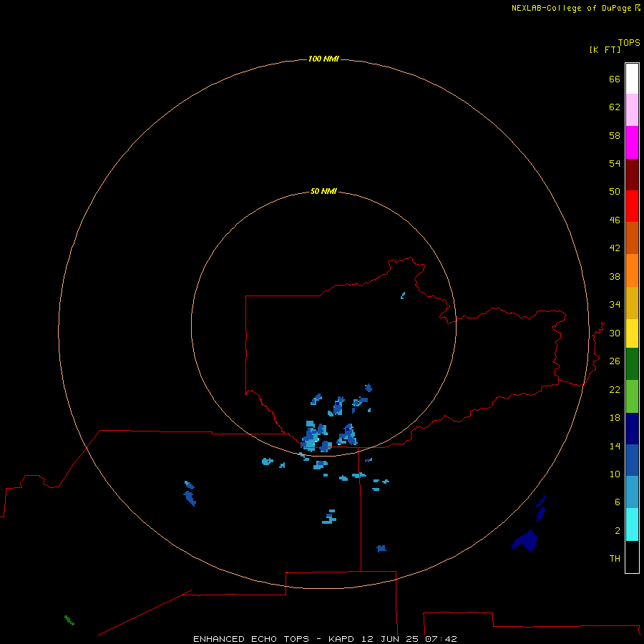Image resolution: width=644 pixels, height=644 pixels.
Task: Click the cyan 6 kft legend swatch
Action: pyautogui.click(x=632, y=525)
